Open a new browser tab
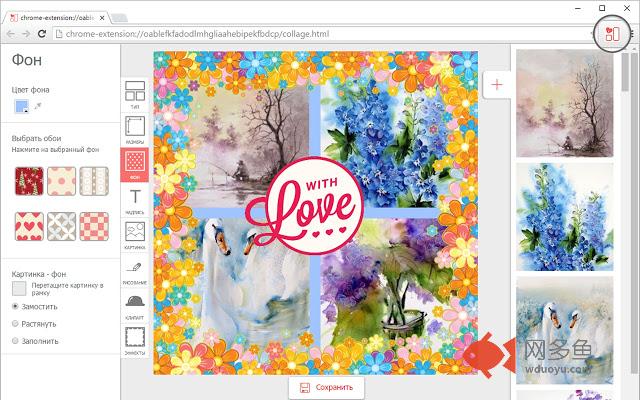640x400 pixels. coord(119,18)
